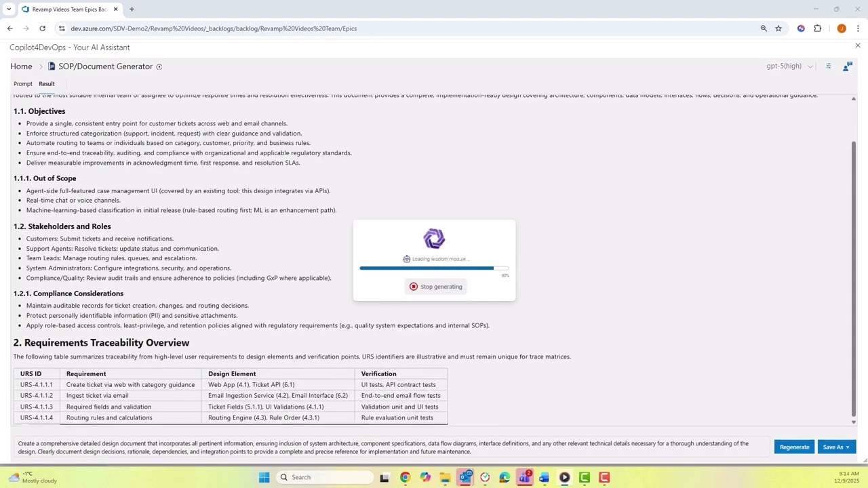Click the Regenerate button
This screenshot has width=868, height=488.
tap(794, 447)
